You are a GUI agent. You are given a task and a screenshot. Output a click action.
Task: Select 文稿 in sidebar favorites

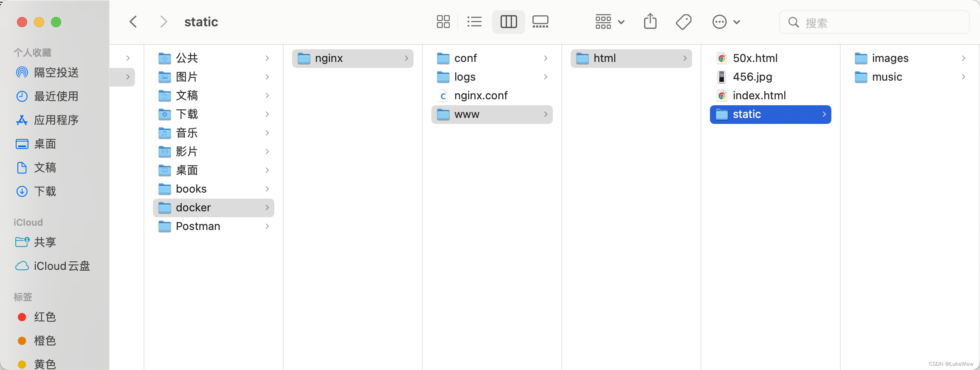coord(36,168)
